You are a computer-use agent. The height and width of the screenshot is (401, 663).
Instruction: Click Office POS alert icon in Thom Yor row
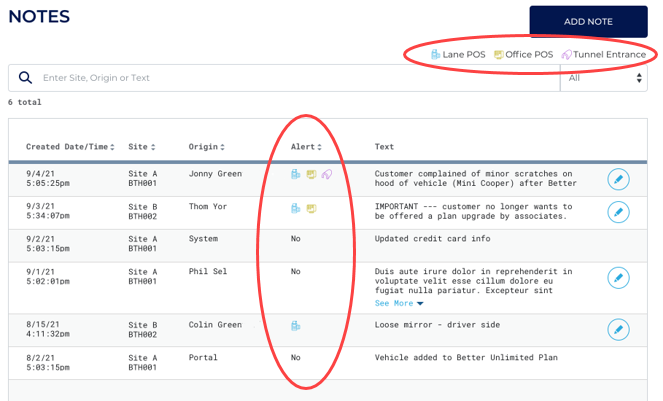[311, 208]
